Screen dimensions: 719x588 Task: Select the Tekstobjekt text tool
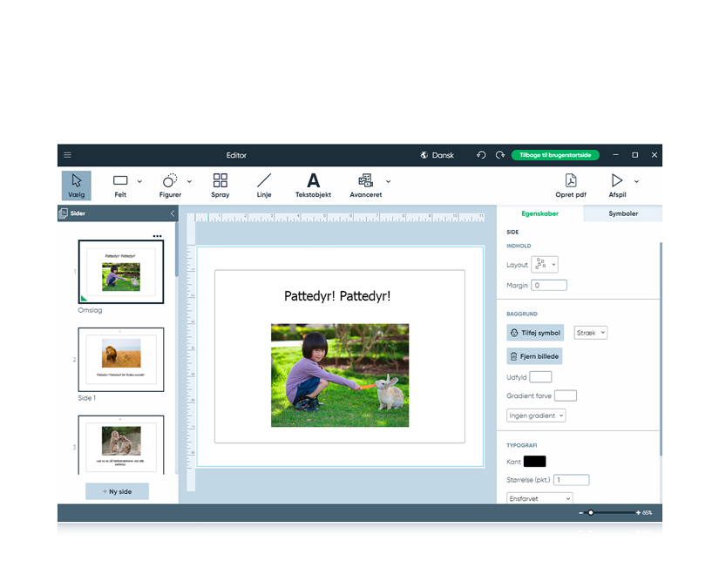[x=313, y=185]
